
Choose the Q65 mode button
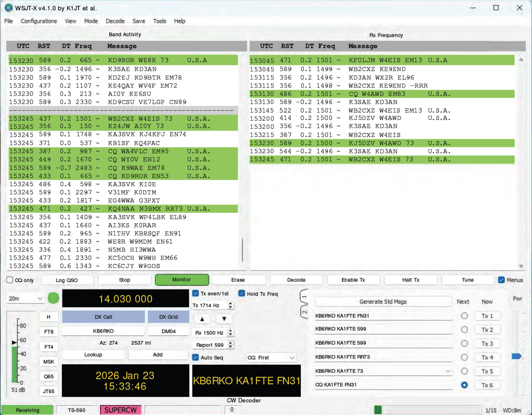(x=49, y=377)
